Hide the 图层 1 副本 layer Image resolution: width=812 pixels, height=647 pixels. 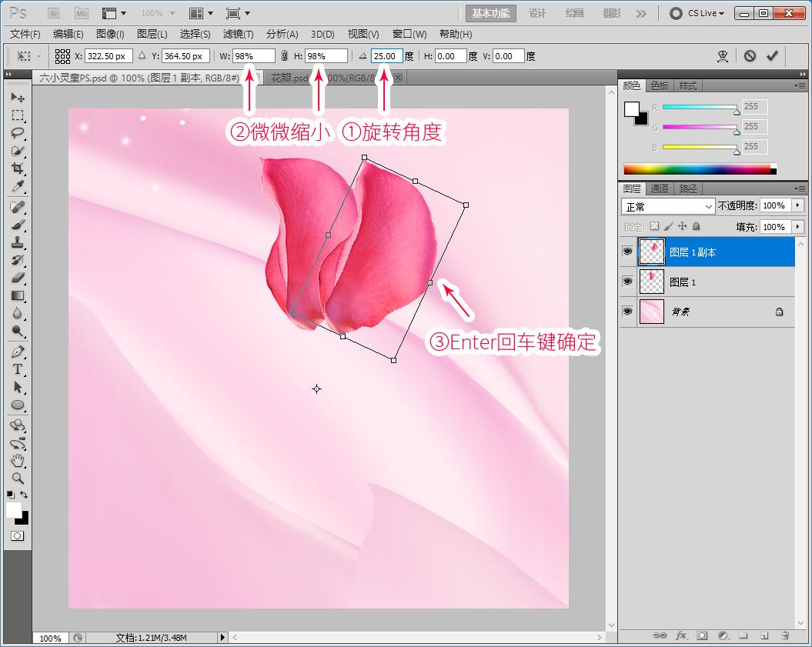[x=627, y=252]
